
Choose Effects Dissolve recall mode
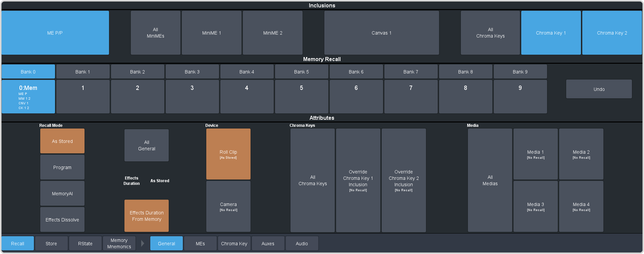62,220
